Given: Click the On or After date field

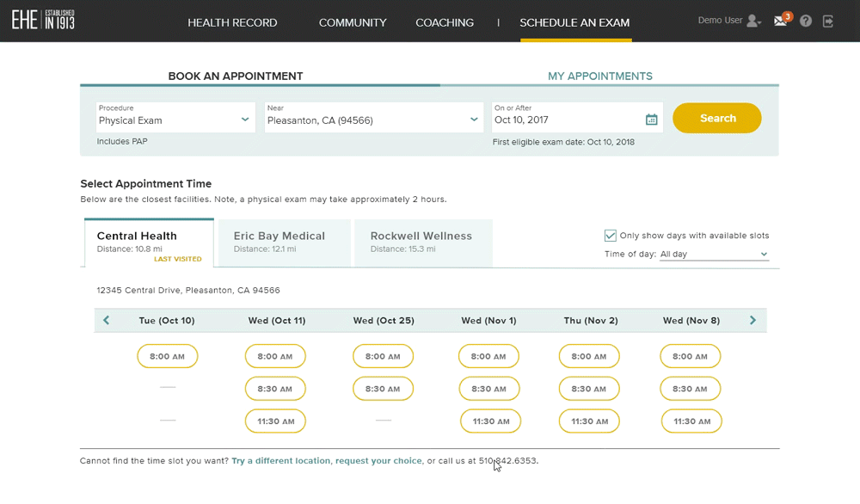Looking at the screenshot, I should [577, 117].
